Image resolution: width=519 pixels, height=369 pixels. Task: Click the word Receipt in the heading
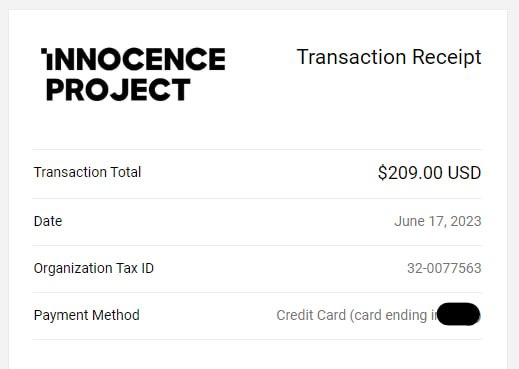[447, 57]
